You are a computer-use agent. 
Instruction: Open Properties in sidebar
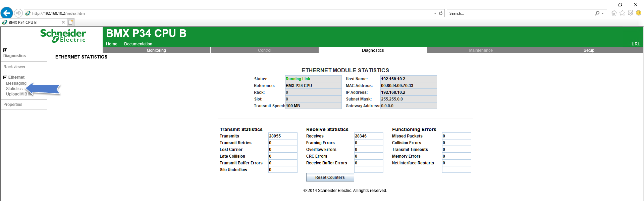click(13, 105)
